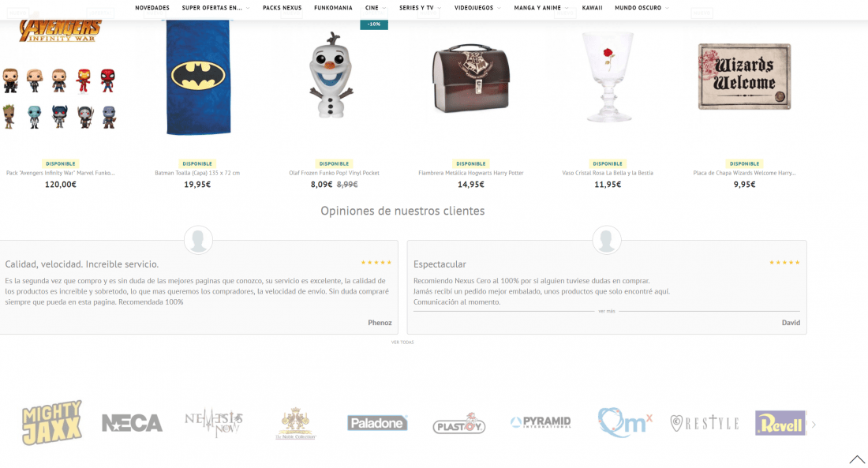Open the Batman Toalla product image
The image size is (868, 468).
[x=198, y=77]
